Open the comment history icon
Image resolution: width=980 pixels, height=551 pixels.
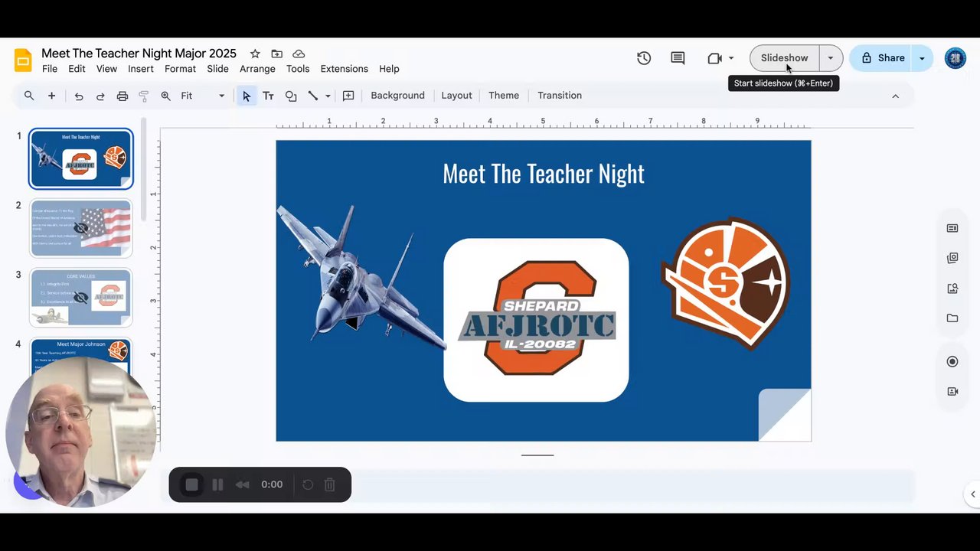678,58
